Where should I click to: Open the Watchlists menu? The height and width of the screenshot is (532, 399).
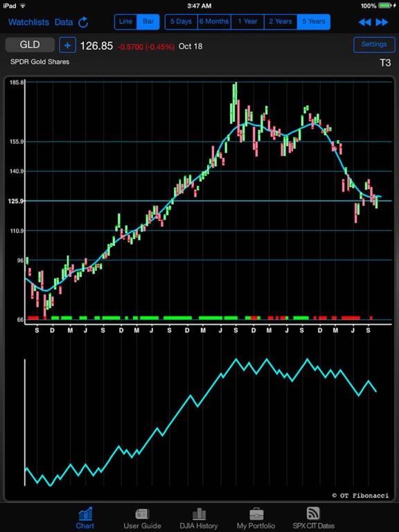pyautogui.click(x=29, y=22)
